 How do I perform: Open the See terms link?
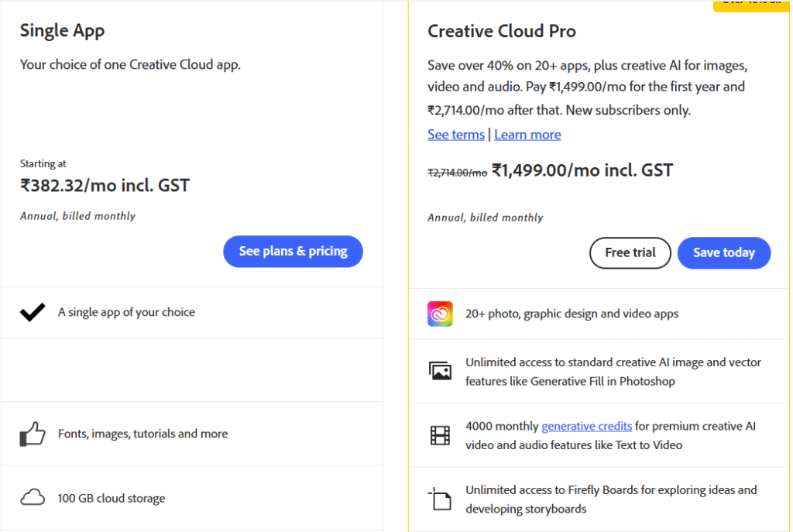coord(456,135)
